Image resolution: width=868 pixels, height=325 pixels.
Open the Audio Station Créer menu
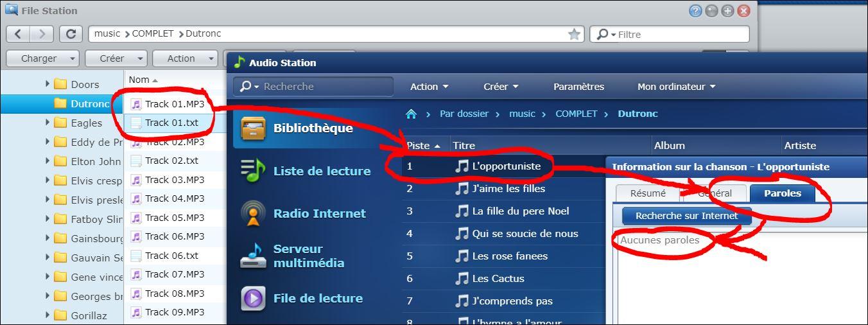[x=501, y=86]
